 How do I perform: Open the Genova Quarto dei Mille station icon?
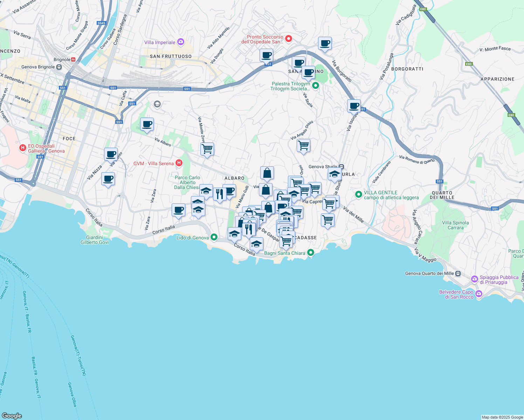pyautogui.click(x=458, y=273)
